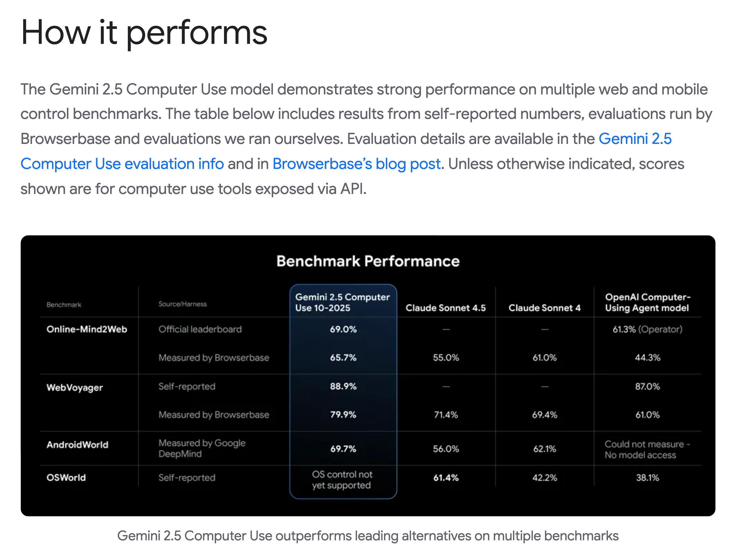Viewport: 738px width, 560px height.
Task: Click the "OS control not yet supported" cell
Action: pos(342,480)
